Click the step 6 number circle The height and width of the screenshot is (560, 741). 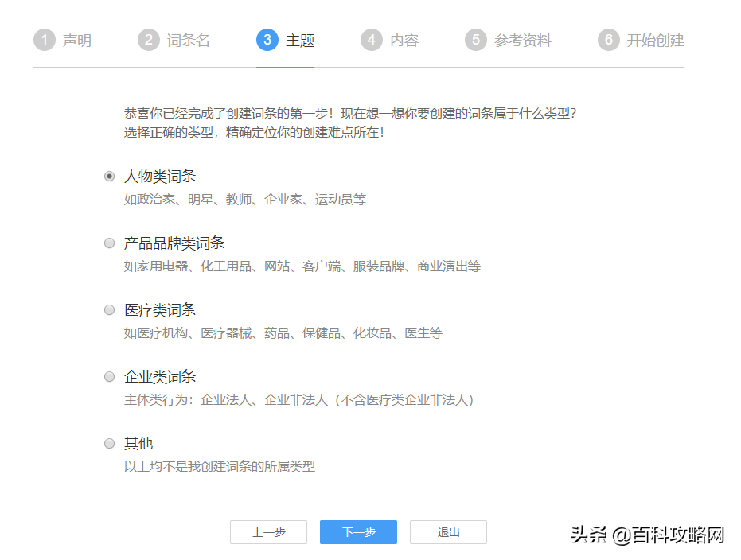[609, 40]
